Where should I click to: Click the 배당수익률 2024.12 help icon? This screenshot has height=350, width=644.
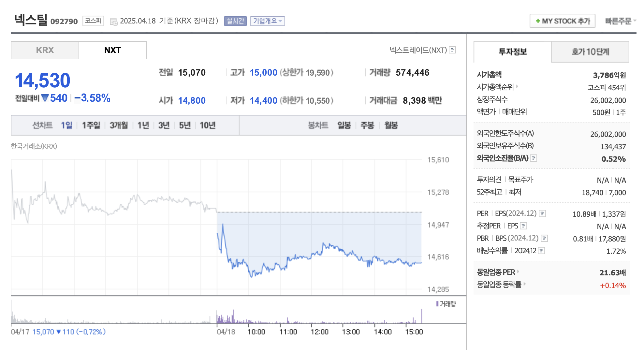(x=542, y=251)
